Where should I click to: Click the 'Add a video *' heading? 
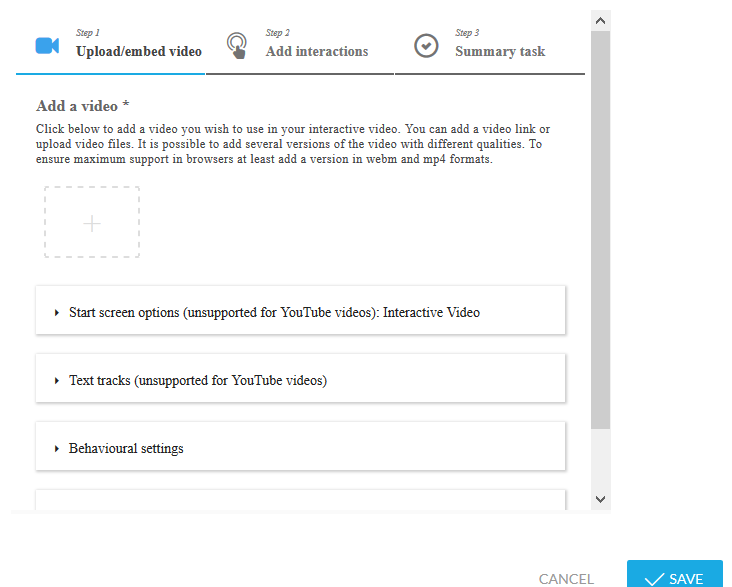tap(83, 106)
